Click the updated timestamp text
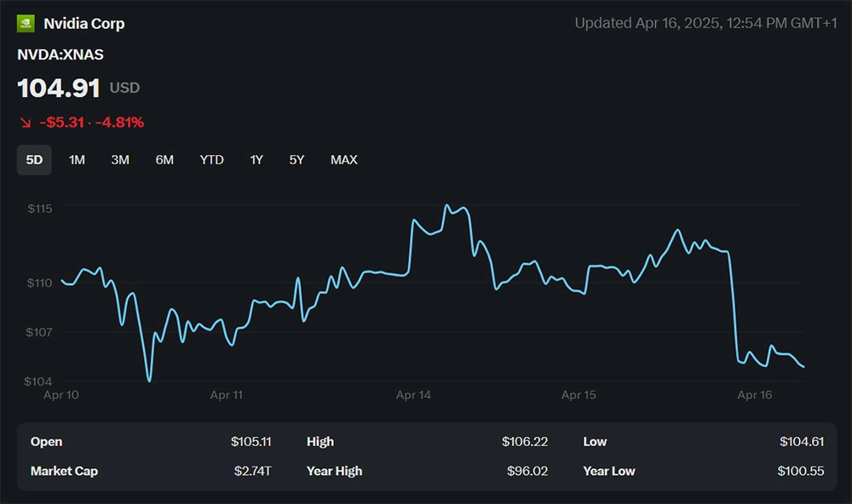This screenshot has width=852, height=504. pos(705,23)
